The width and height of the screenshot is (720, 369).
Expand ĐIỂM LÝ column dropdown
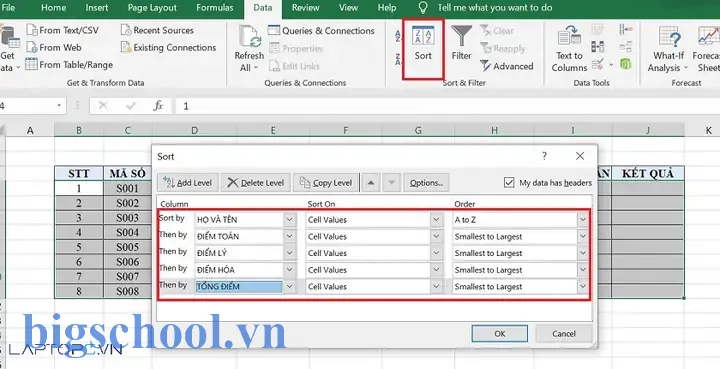pos(289,253)
